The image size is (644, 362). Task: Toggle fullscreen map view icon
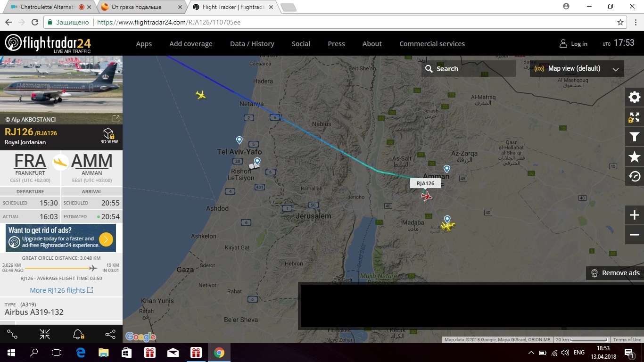click(635, 117)
